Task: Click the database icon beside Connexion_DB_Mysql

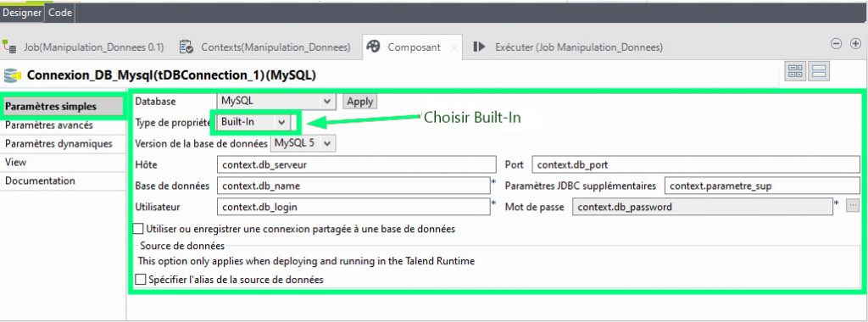Action: pyautogui.click(x=12, y=75)
